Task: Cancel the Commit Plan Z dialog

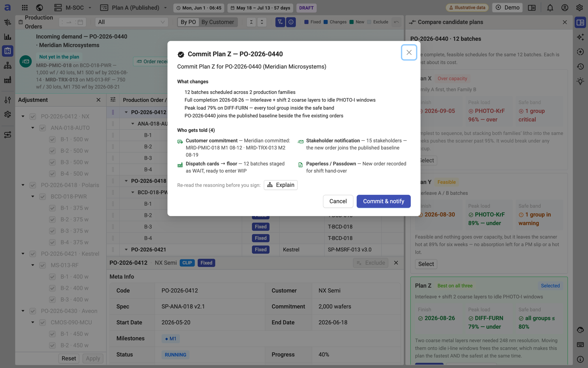Action: 338,201
